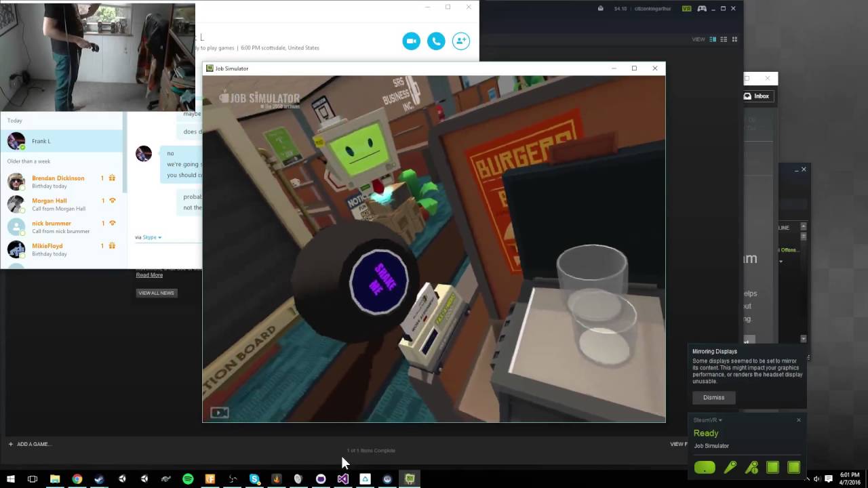The image size is (868, 488).
Task: Start a Skype voice call
Action: point(436,41)
